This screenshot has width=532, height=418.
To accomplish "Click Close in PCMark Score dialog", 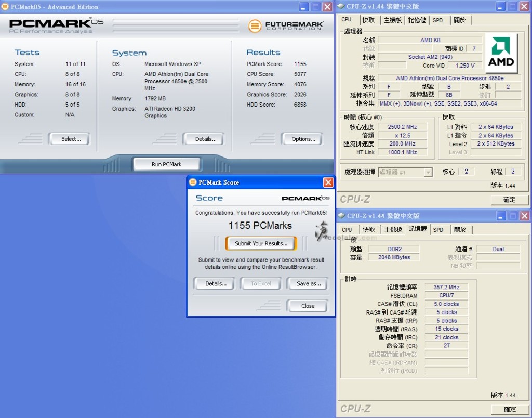I will click(x=308, y=306).
